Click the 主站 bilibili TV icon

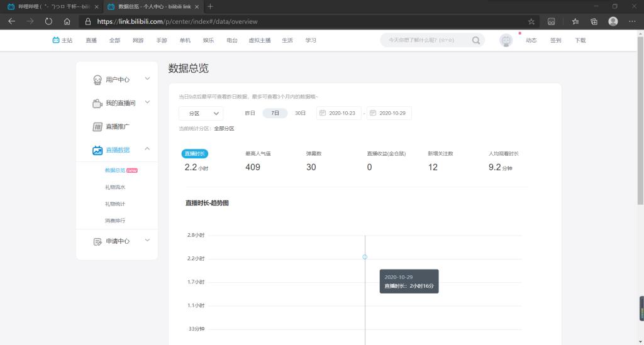click(56, 40)
